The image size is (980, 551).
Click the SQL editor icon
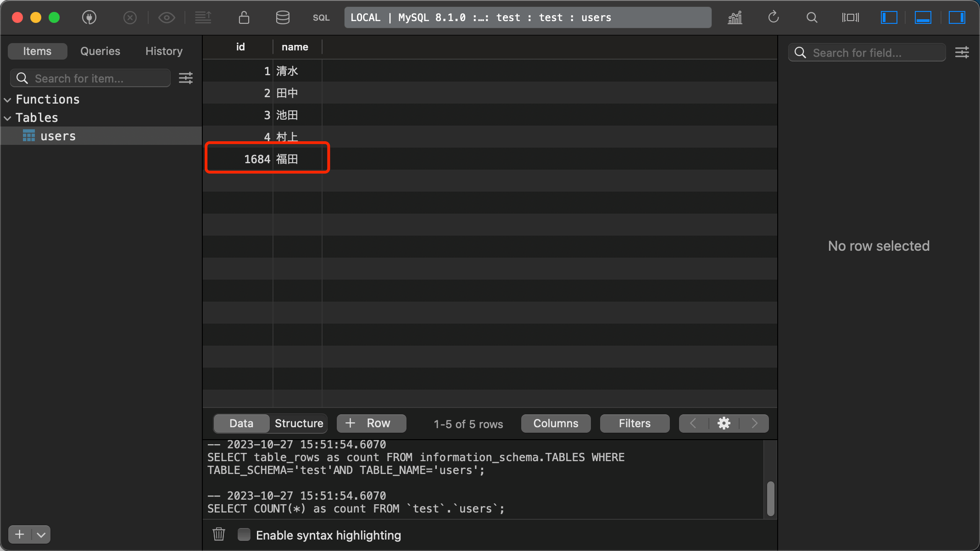point(321,17)
